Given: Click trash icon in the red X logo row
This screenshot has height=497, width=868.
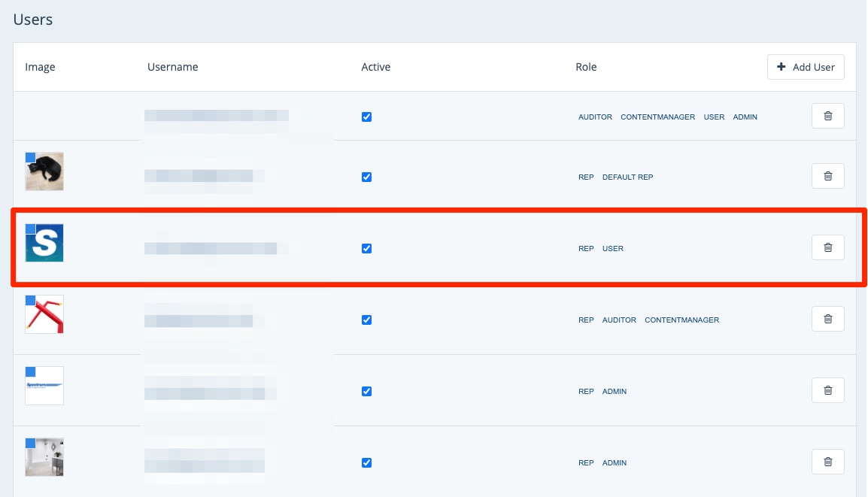Looking at the screenshot, I should 827,319.
